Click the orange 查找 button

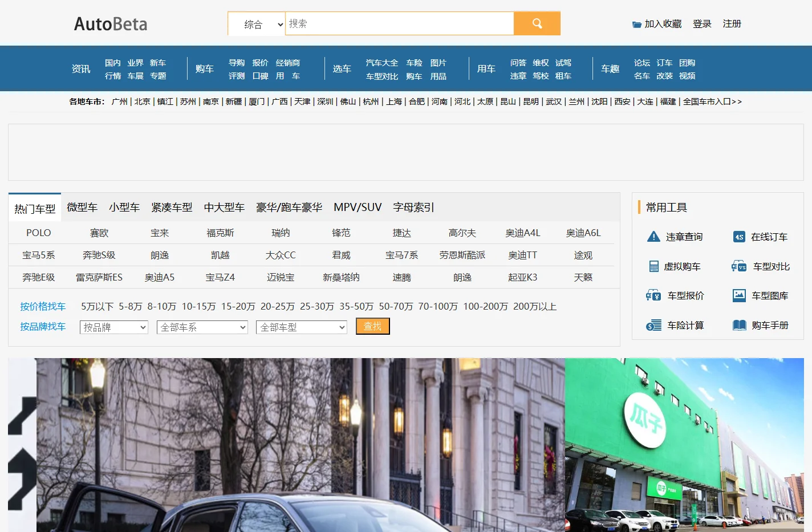373,326
